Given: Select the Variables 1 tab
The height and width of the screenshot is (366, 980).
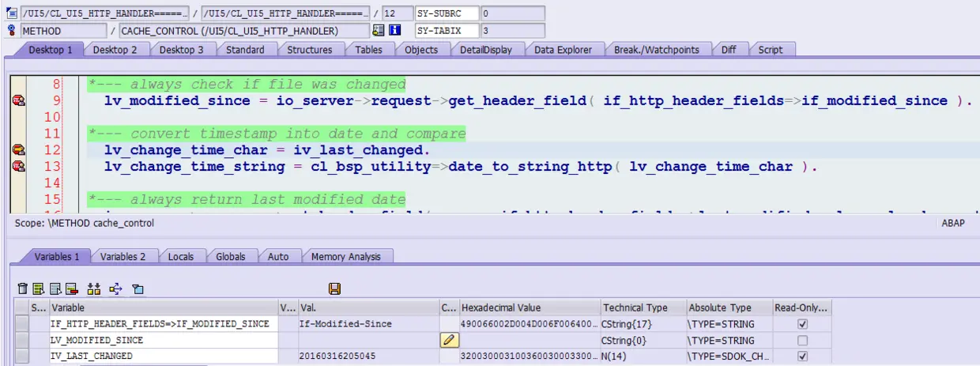Looking at the screenshot, I should tap(57, 256).
